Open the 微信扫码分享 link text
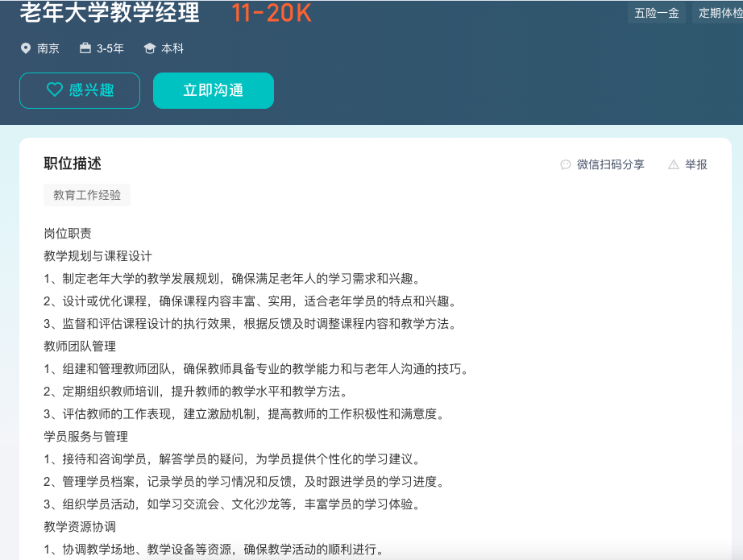The width and height of the screenshot is (743, 560). tap(610, 164)
